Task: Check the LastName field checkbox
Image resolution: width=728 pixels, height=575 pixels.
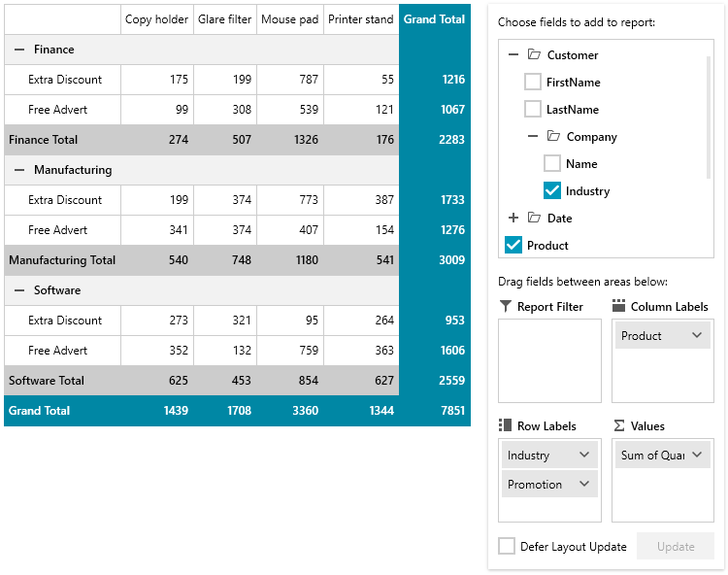Action: 533,109
